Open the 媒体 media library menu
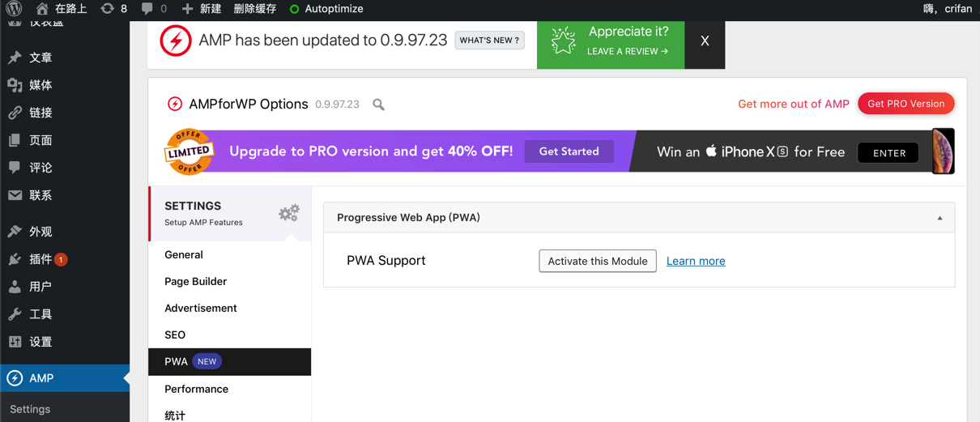Viewport: 980px width, 422px height. click(40, 85)
